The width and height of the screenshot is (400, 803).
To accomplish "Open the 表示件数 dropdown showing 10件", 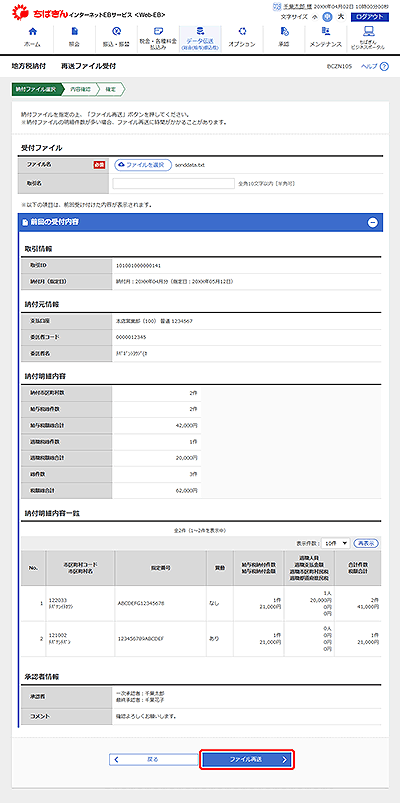I will (x=335, y=542).
